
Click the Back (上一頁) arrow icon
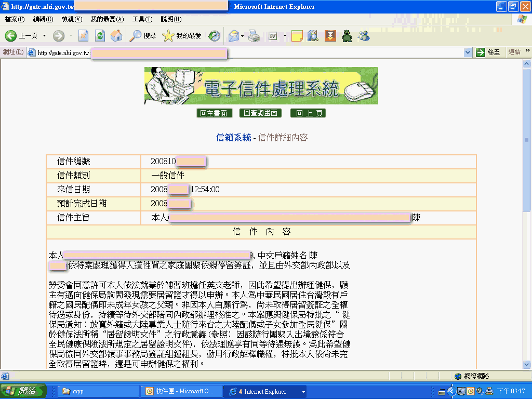click(11, 36)
